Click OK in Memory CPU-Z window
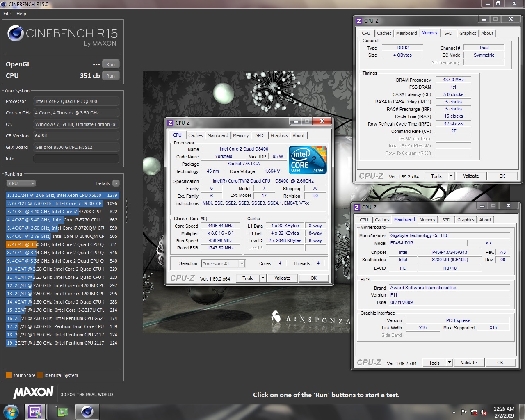Image resolution: width=525 pixels, height=420 pixels. 502,176
